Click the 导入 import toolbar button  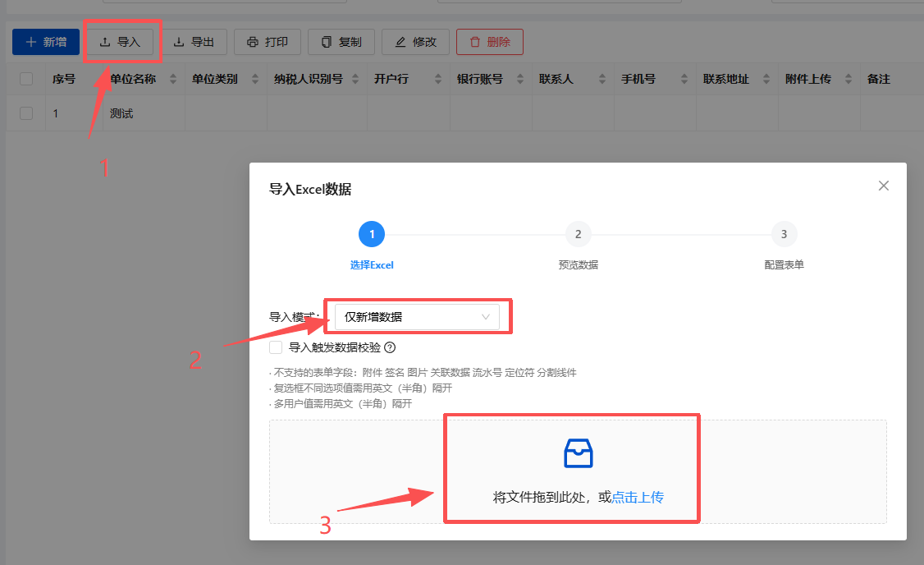(121, 42)
